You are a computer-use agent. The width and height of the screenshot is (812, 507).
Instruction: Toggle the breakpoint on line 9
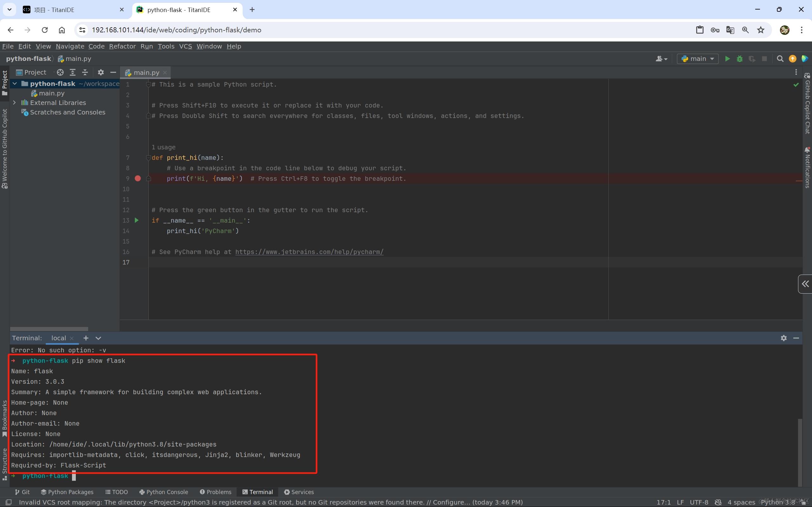click(x=138, y=179)
